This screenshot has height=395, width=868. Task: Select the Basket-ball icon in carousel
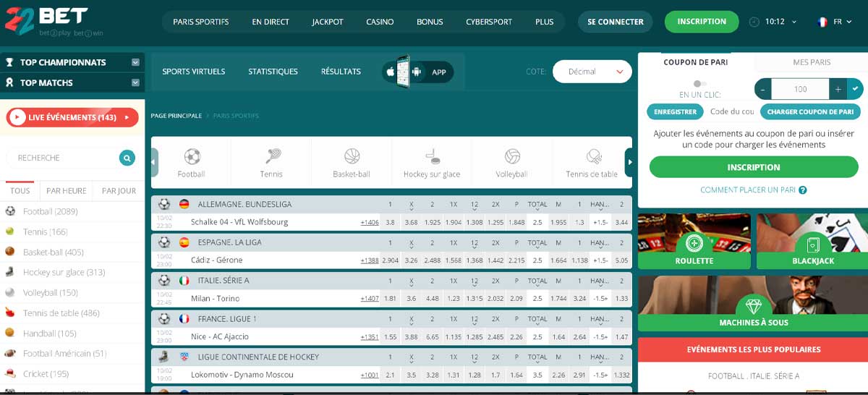[352, 156]
